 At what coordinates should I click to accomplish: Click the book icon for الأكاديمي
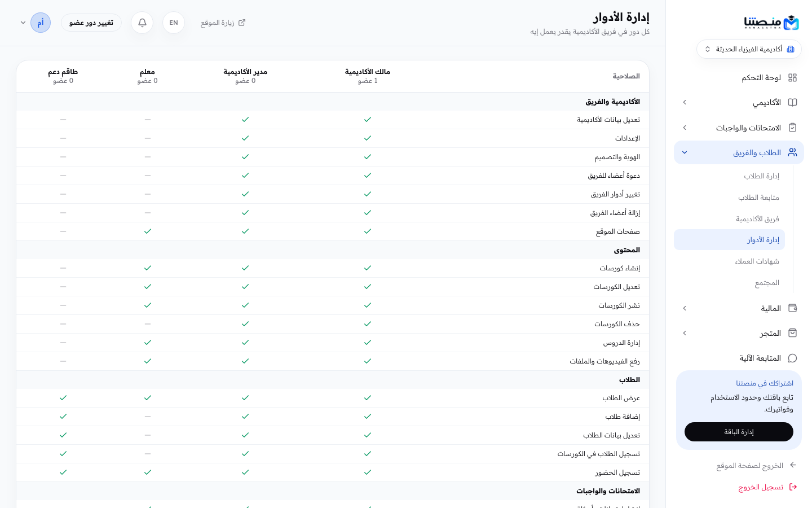(792, 103)
